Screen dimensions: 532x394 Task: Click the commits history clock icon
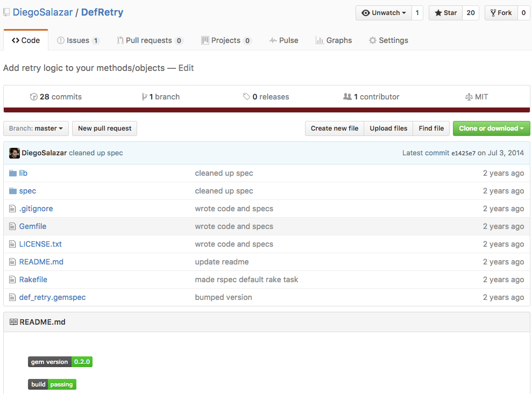(33, 97)
